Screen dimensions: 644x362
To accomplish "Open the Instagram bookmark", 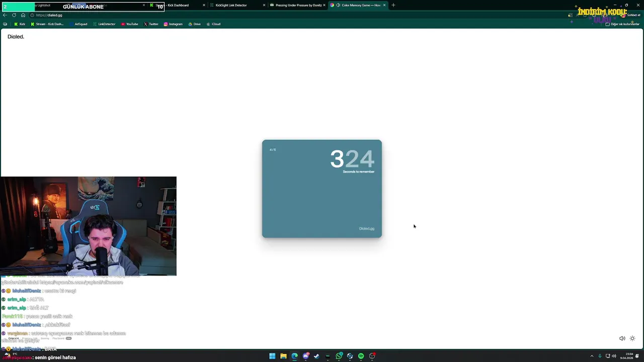I will pos(173,24).
